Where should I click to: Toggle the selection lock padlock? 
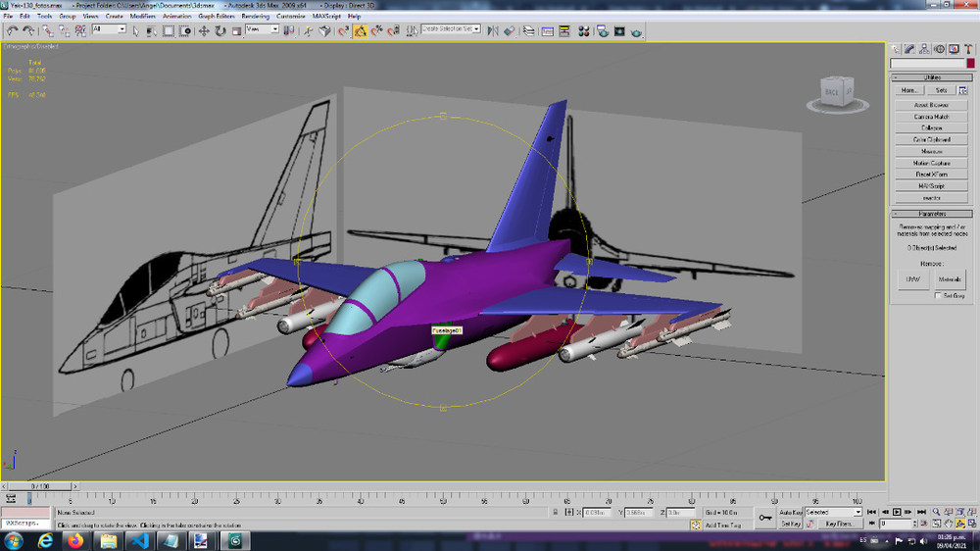(555, 512)
